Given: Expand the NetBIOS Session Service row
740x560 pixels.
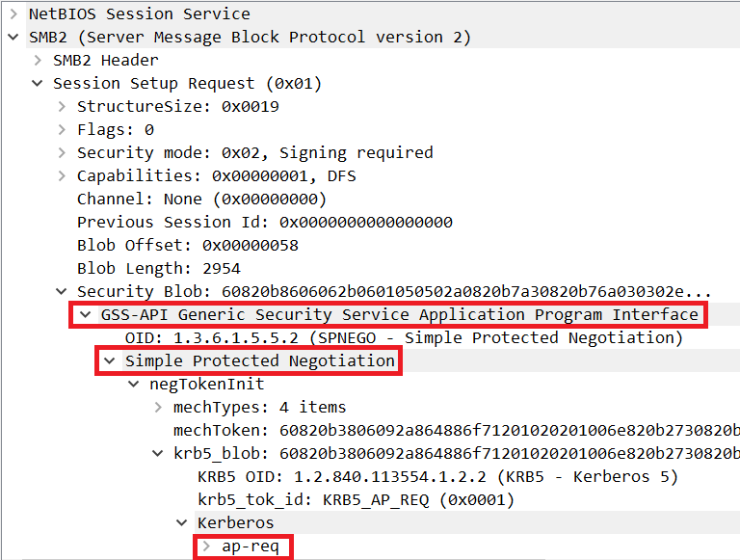Looking at the screenshot, I should [13, 14].
